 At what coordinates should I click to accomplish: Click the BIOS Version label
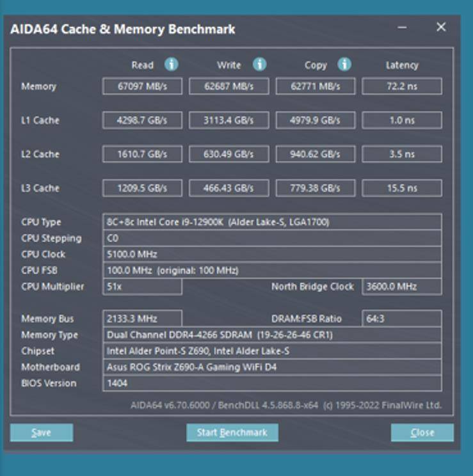pos(49,383)
